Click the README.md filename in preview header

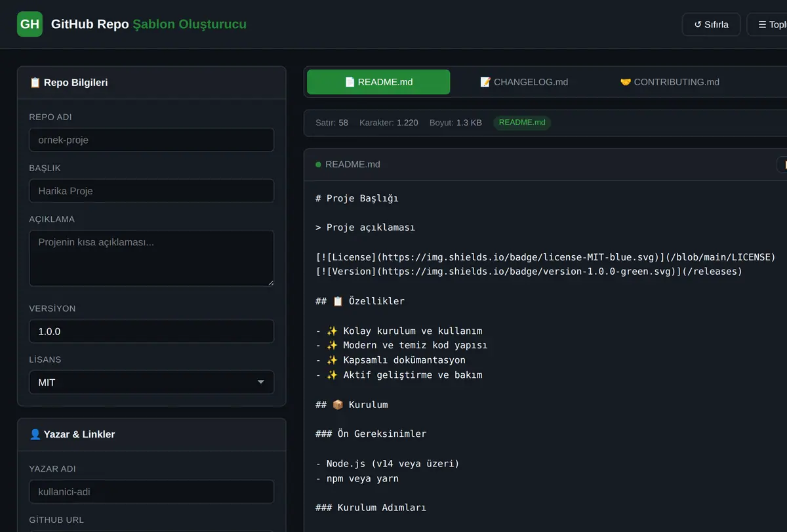[x=353, y=165]
